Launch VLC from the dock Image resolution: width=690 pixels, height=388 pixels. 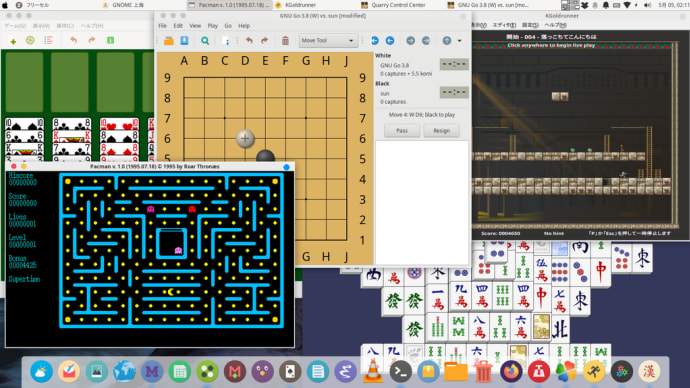[x=373, y=372]
